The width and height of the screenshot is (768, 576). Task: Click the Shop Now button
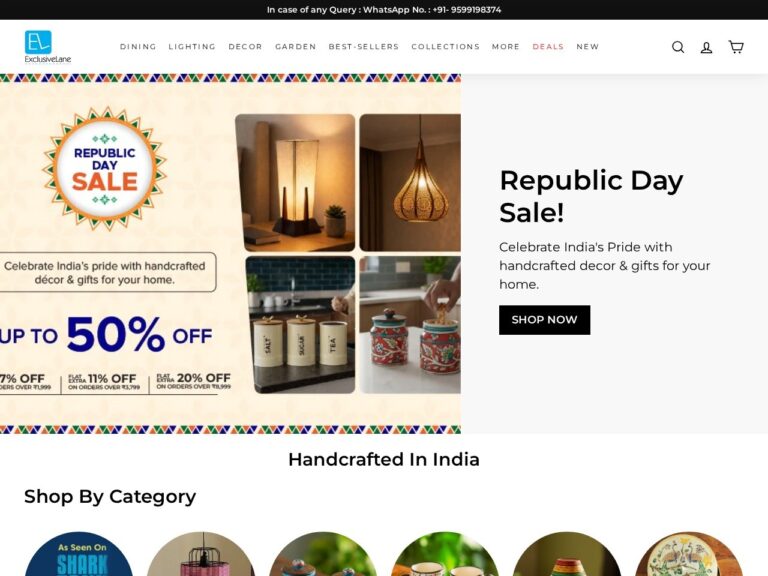tap(545, 320)
